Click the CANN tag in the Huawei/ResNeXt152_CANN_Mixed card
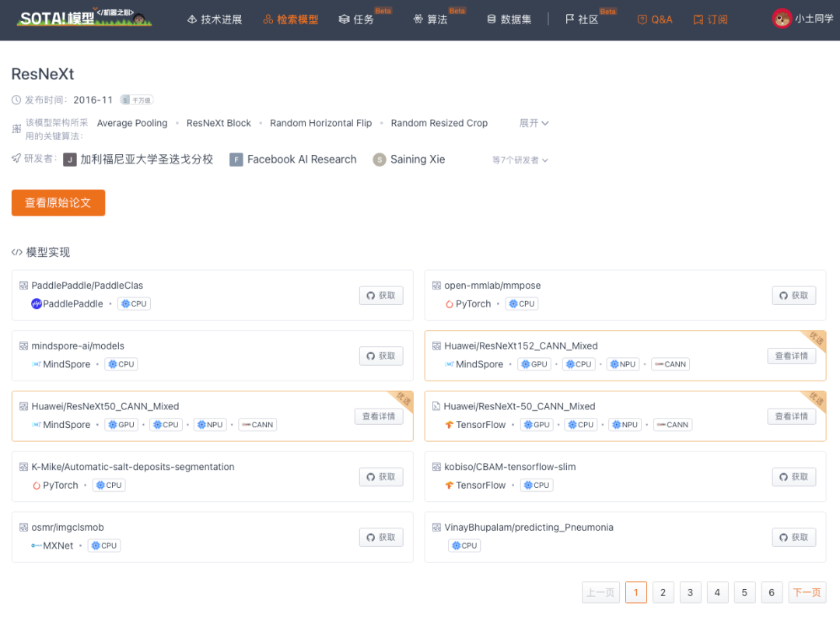This screenshot has width=840, height=621. [670, 364]
